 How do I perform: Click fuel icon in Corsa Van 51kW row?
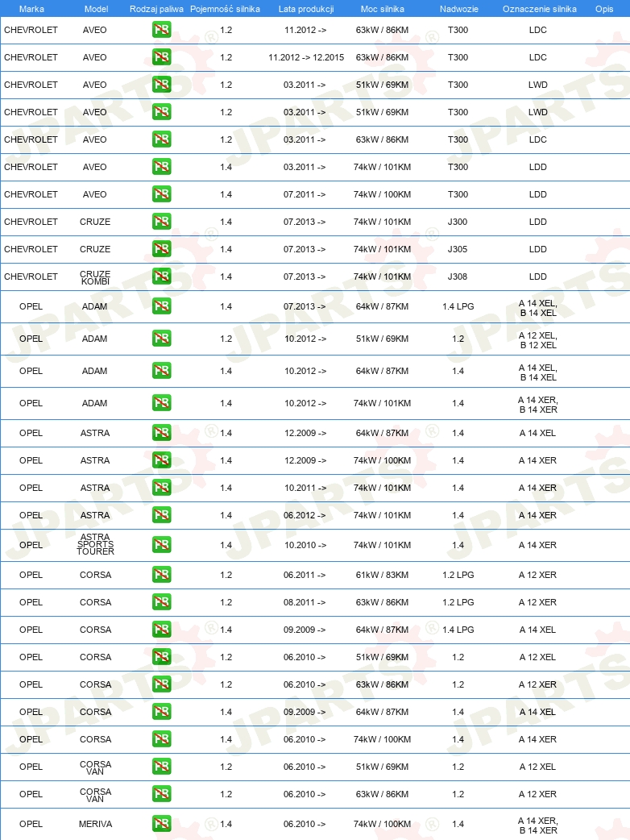point(162,767)
